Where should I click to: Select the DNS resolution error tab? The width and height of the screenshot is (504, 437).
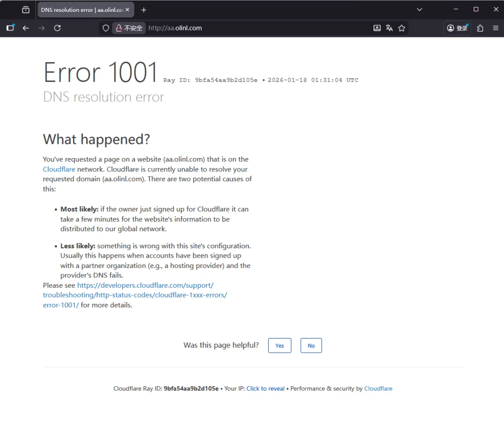81,10
